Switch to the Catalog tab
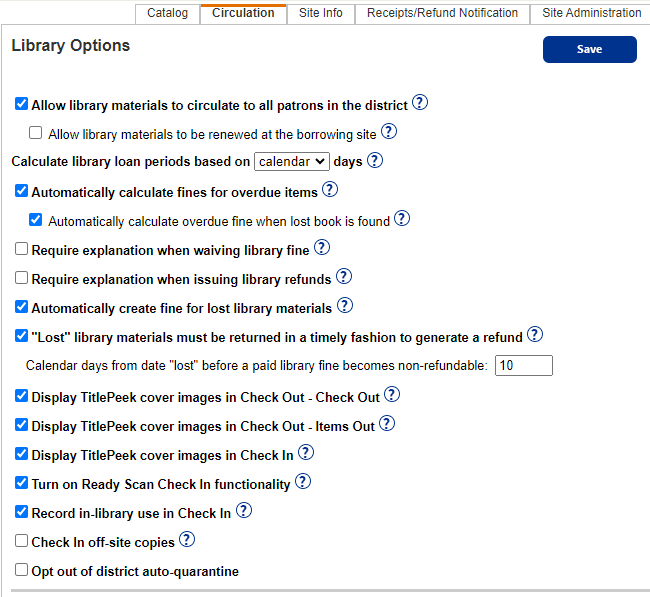 pyautogui.click(x=167, y=13)
